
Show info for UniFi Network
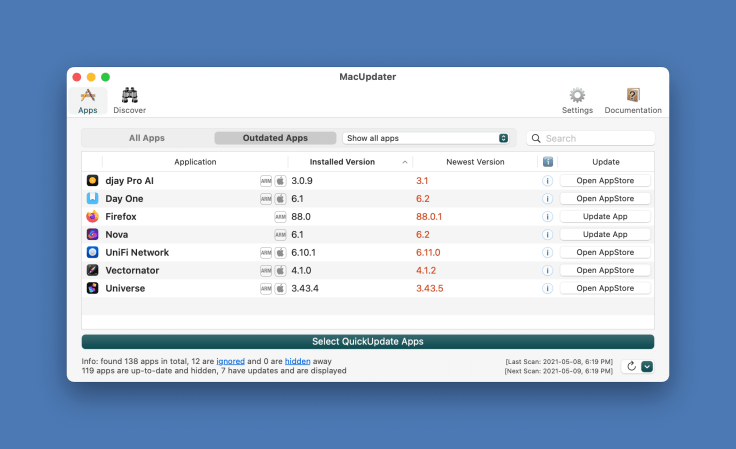(x=547, y=252)
